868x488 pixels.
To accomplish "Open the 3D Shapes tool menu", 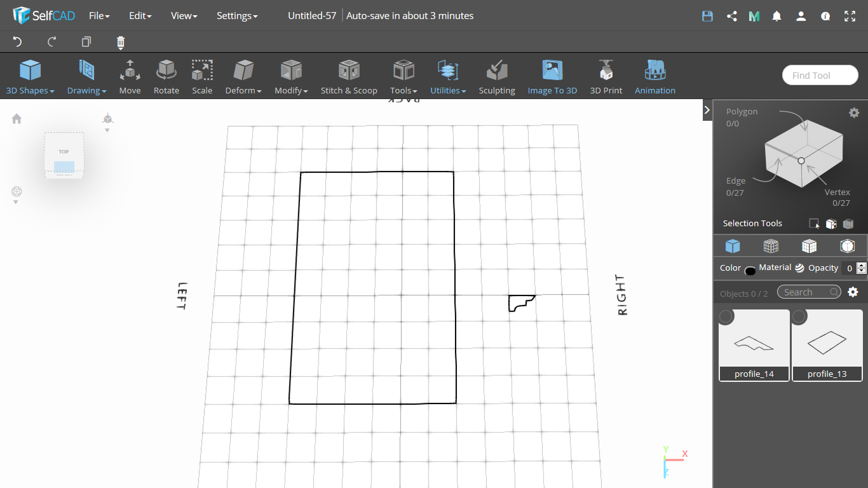I will coord(30,77).
